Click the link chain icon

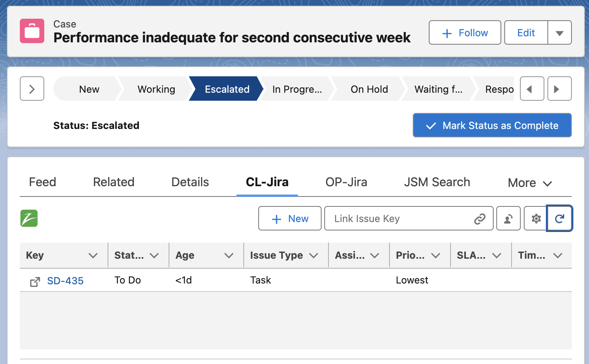coord(480,219)
